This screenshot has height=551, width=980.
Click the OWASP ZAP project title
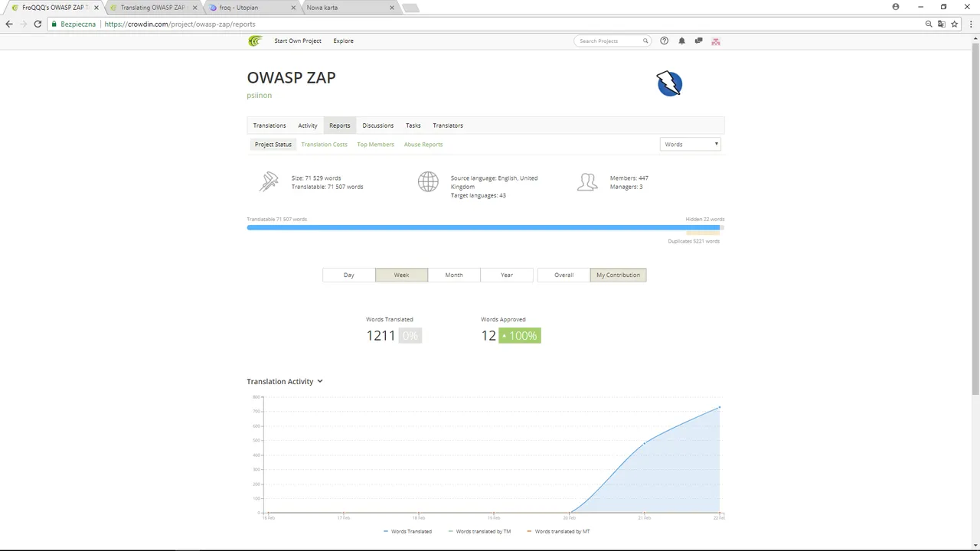pos(291,77)
